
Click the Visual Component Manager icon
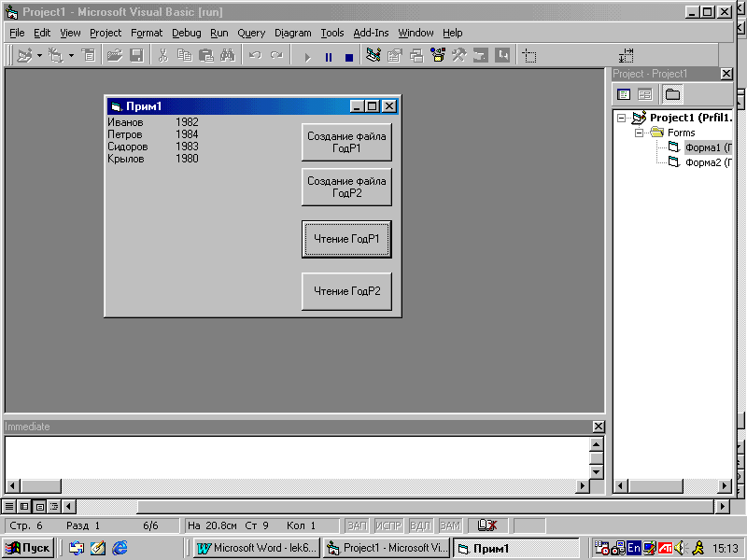tap(502, 56)
